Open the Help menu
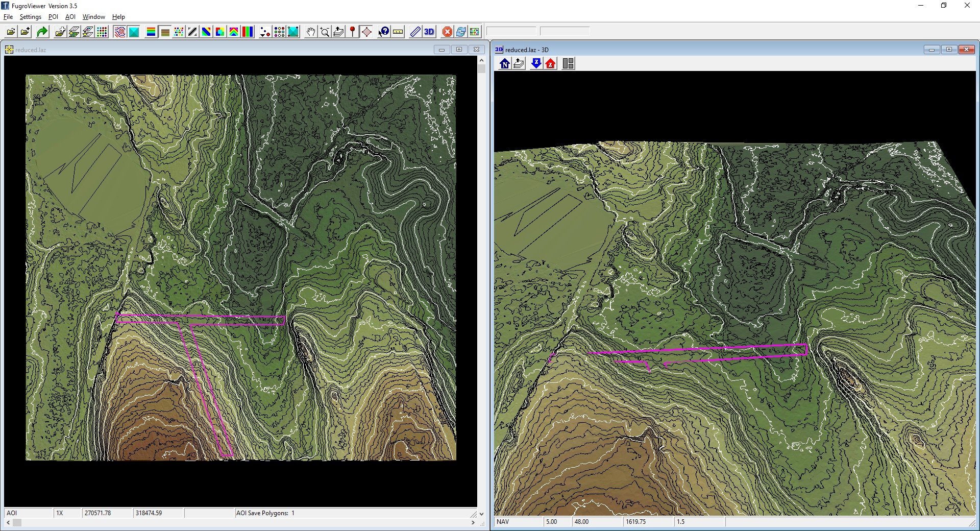 pyautogui.click(x=118, y=17)
